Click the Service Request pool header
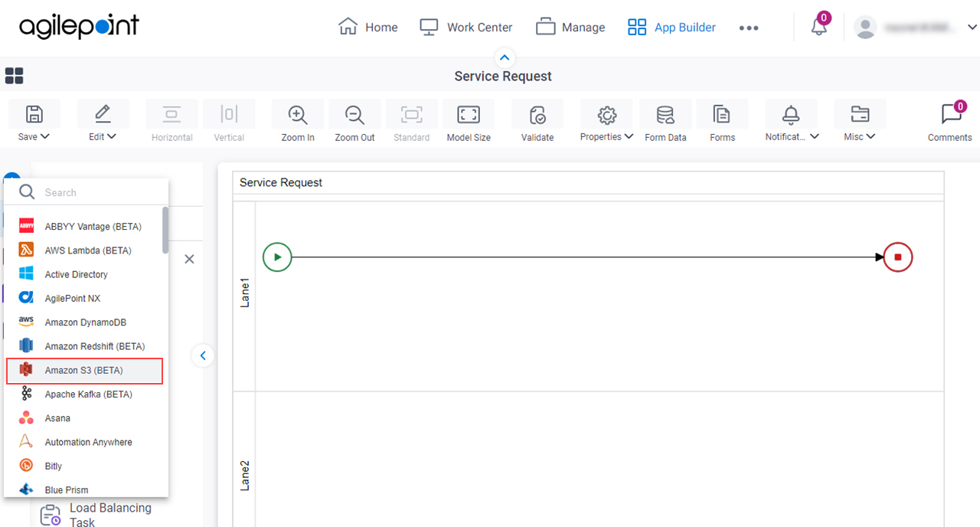The height and width of the screenshot is (527, 980). click(x=588, y=182)
